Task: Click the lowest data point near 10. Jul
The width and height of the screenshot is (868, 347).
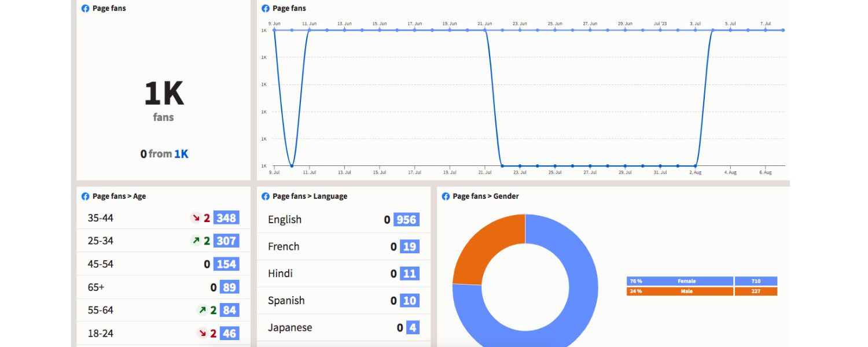Action: coord(292,166)
